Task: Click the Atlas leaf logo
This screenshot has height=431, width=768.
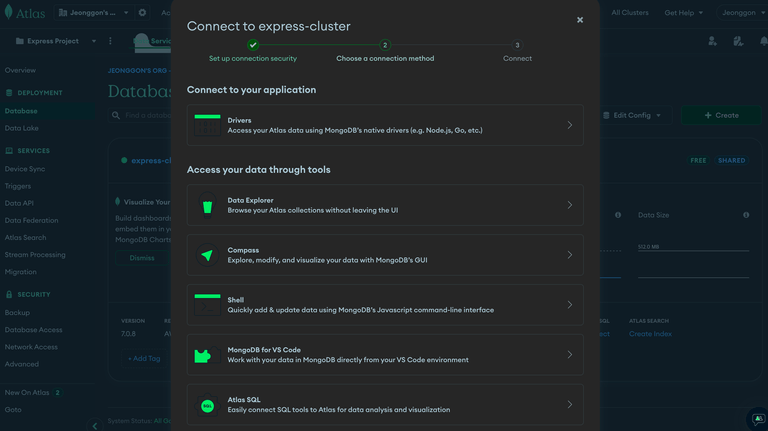Action: point(8,12)
